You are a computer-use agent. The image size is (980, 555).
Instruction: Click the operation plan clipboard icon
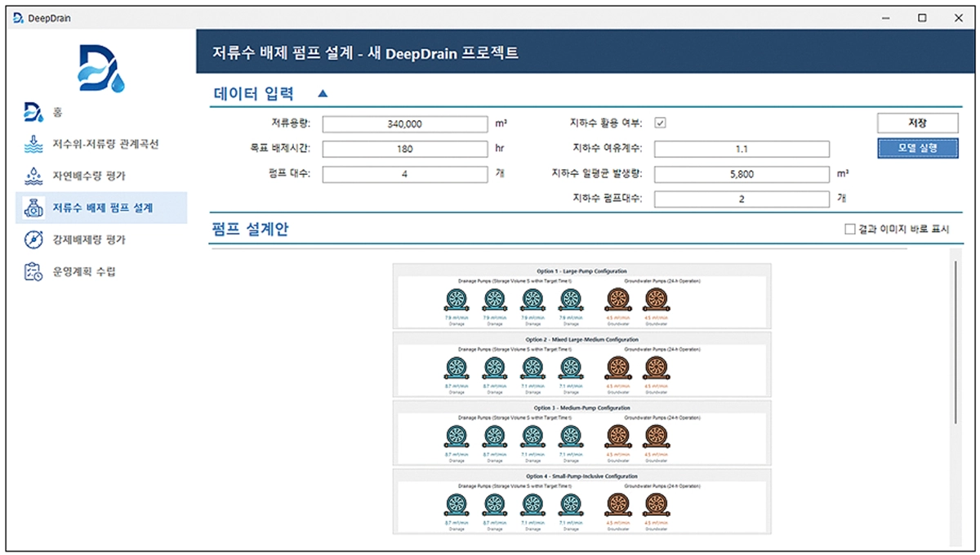click(x=33, y=271)
